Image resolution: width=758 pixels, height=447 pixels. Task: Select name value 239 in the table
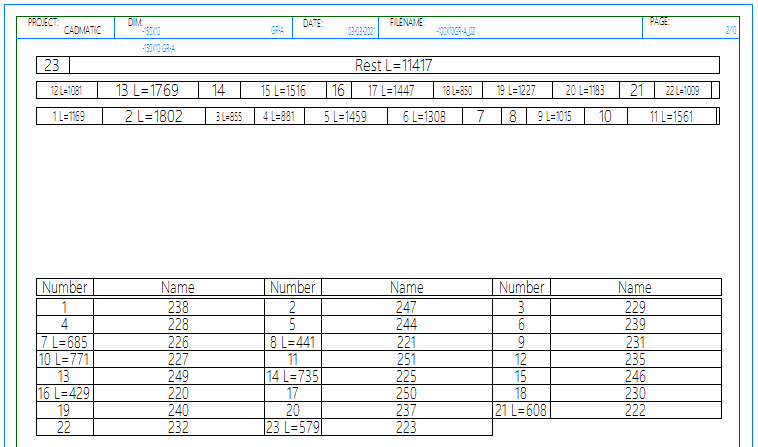click(635, 324)
